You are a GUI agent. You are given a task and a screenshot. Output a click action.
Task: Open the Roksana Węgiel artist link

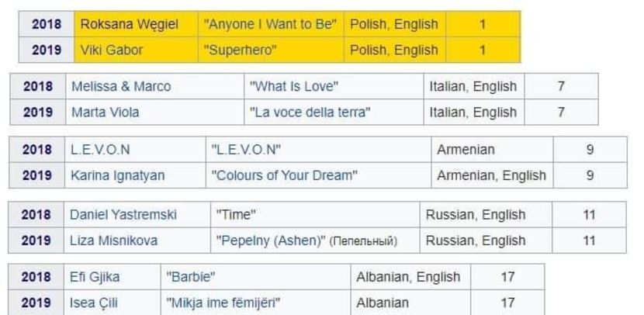click(x=129, y=24)
